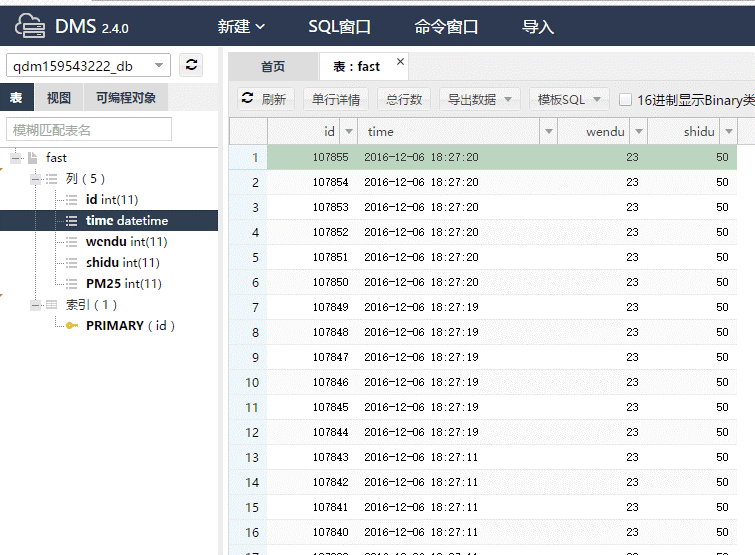Click the 单行详情 button
Image resolution: width=755 pixels, height=555 pixels.
click(336, 99)
